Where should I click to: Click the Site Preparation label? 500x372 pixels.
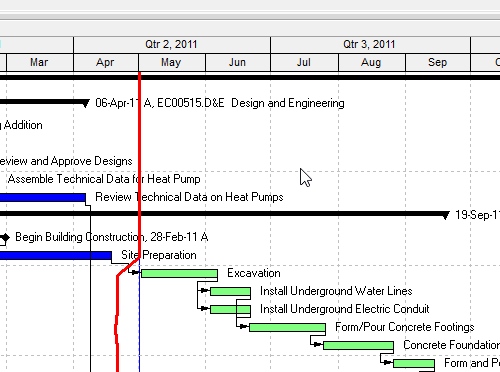[159, 255]
